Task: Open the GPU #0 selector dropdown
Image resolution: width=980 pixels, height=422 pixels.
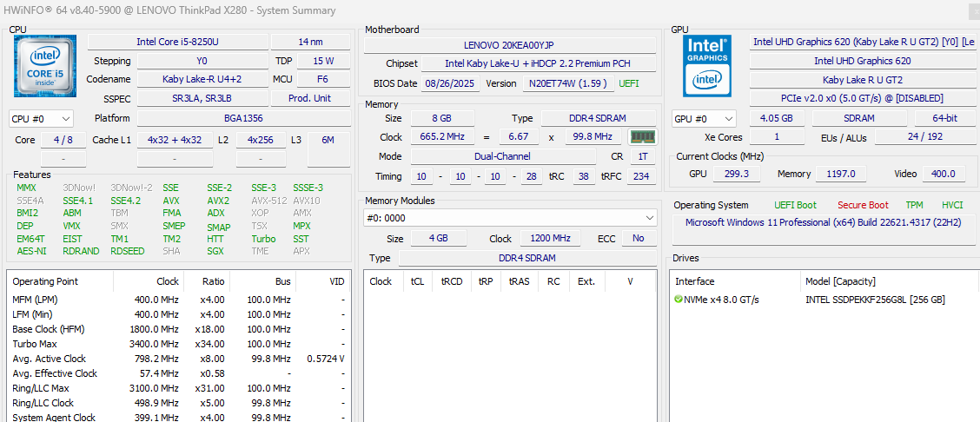Action: pyautogui.click(x=704, y=118)
